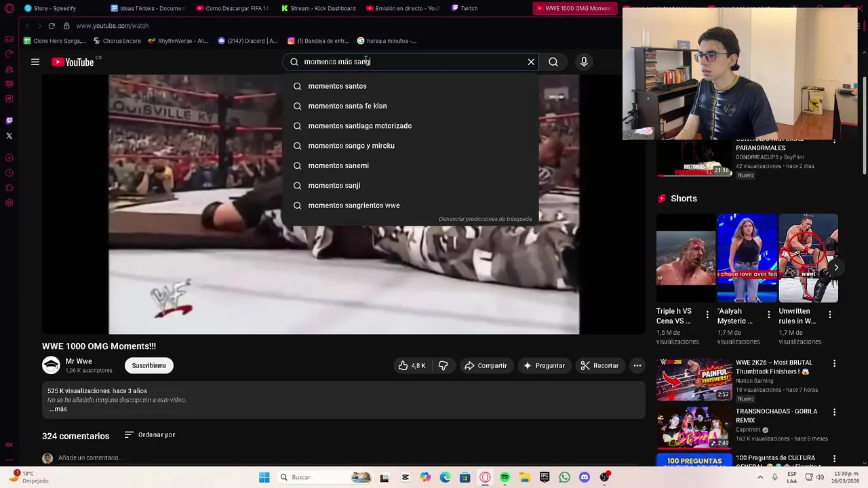Open Opera menu logo

tap(9, 8)
